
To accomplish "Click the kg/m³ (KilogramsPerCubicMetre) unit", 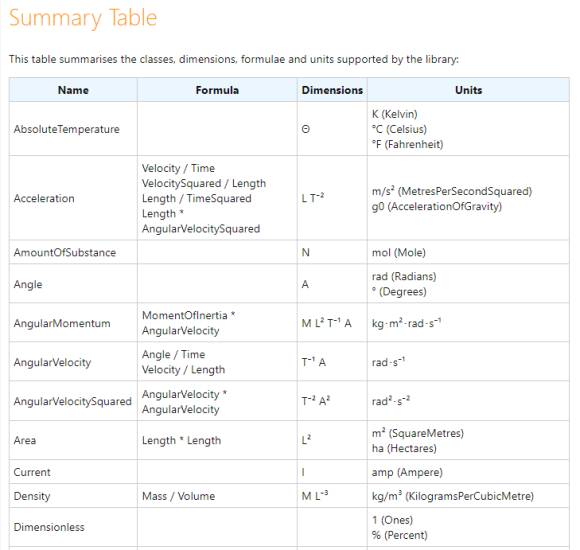I will [453, 496].
